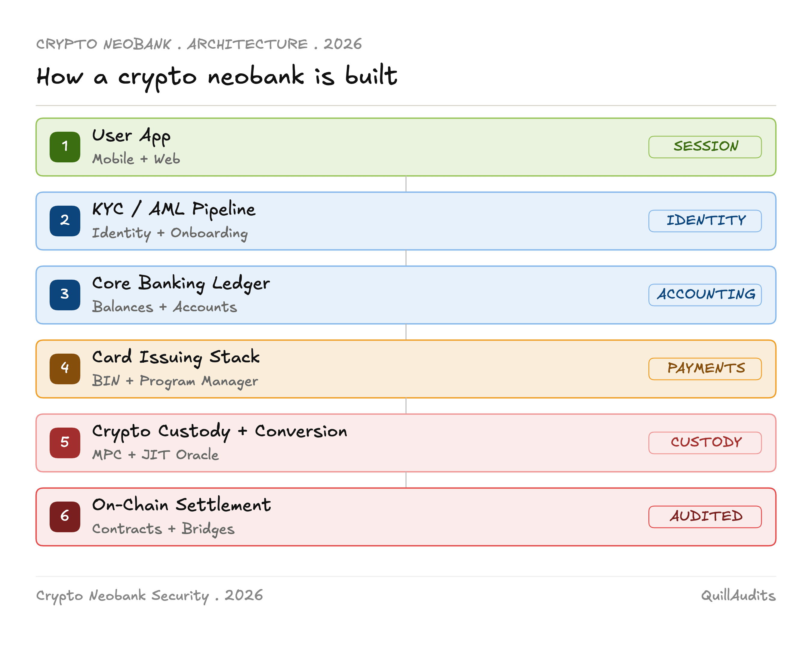Select the IDENTITY tag
This screenshot has width=812, height=645.
705,221
